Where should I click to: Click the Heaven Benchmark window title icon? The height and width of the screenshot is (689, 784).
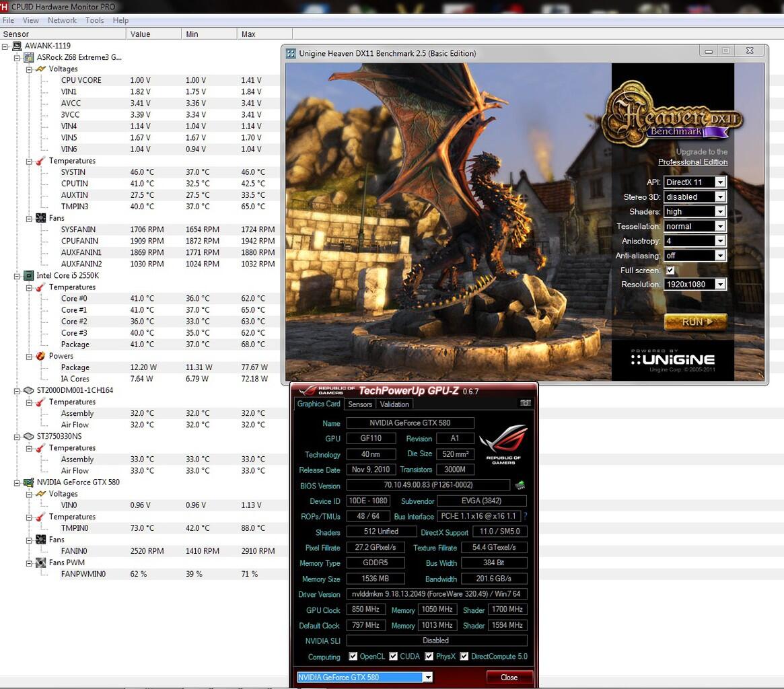tap(291, 54)
